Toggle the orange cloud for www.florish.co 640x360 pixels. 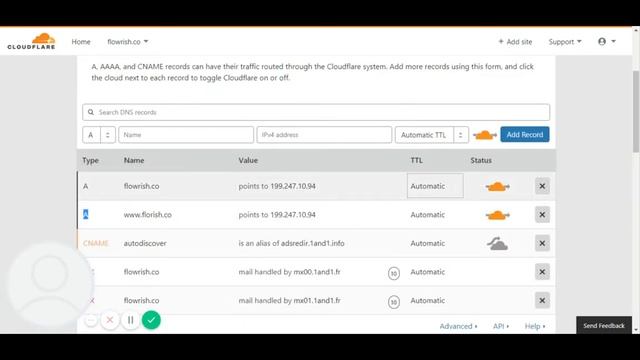(x=497, y=215)
